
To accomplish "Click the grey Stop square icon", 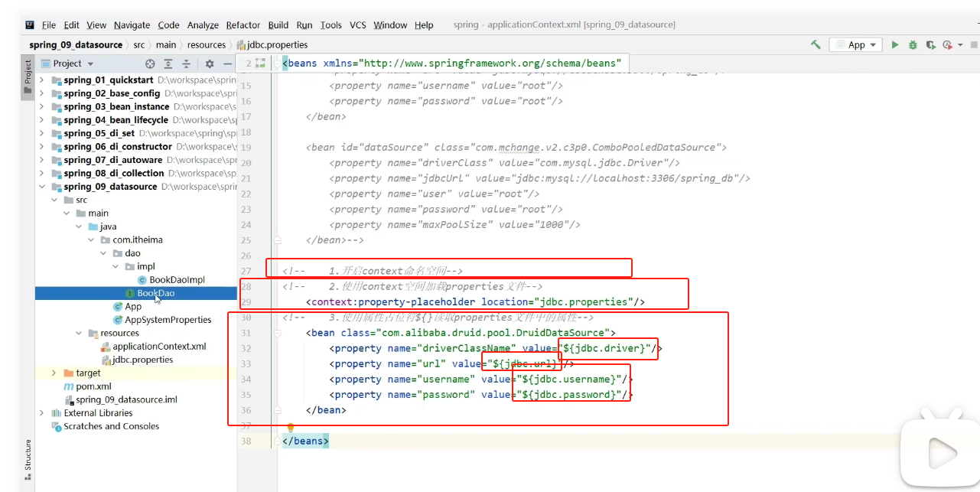I will [x=974, y=44].
